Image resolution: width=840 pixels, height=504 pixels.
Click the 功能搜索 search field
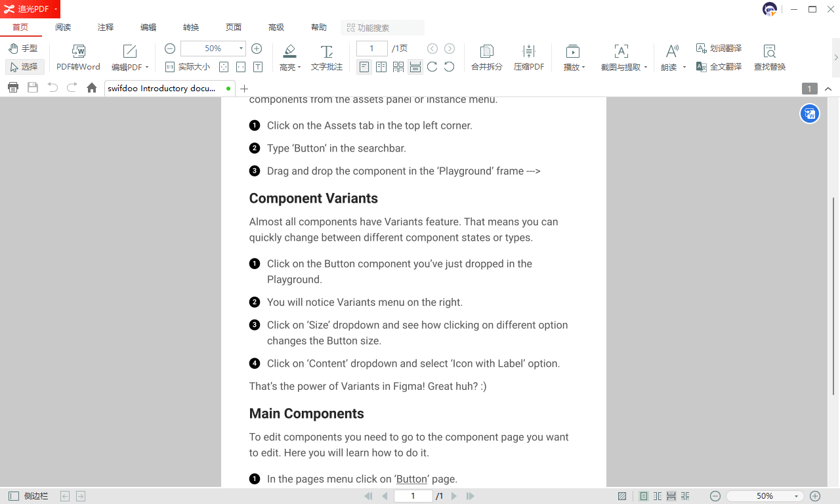[x=383, y=28]
